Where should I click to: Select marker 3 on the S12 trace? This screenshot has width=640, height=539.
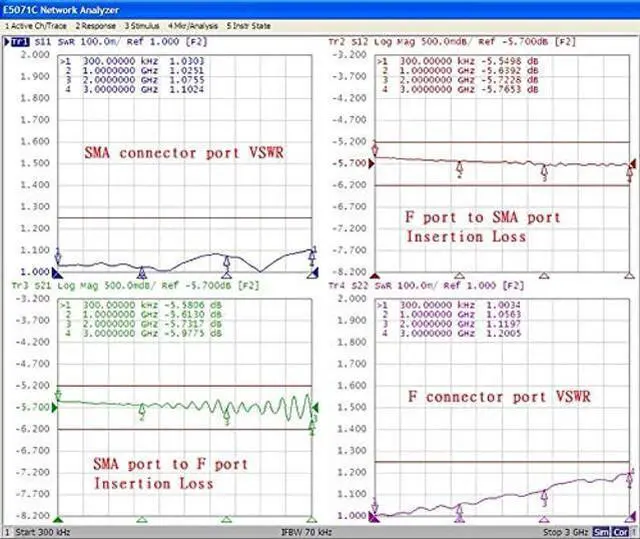coord(544,171)
